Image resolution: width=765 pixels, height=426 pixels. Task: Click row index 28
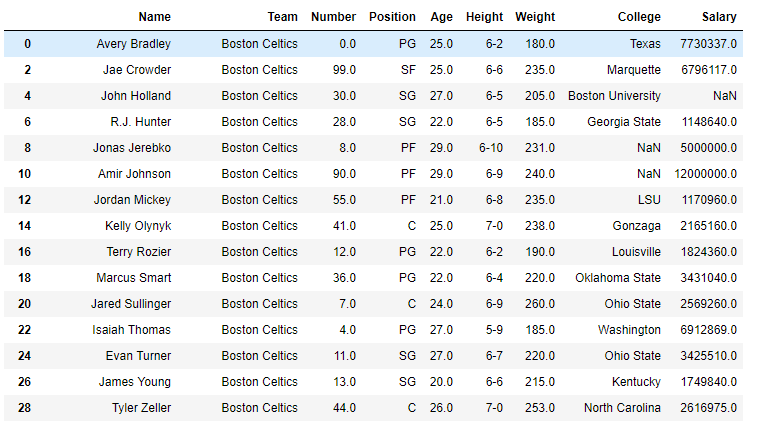click(x=24, y=408)
